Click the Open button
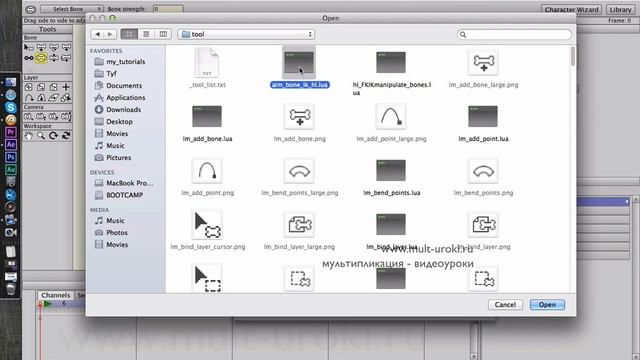This screenshot has height=360, width=640. [547, 304]
